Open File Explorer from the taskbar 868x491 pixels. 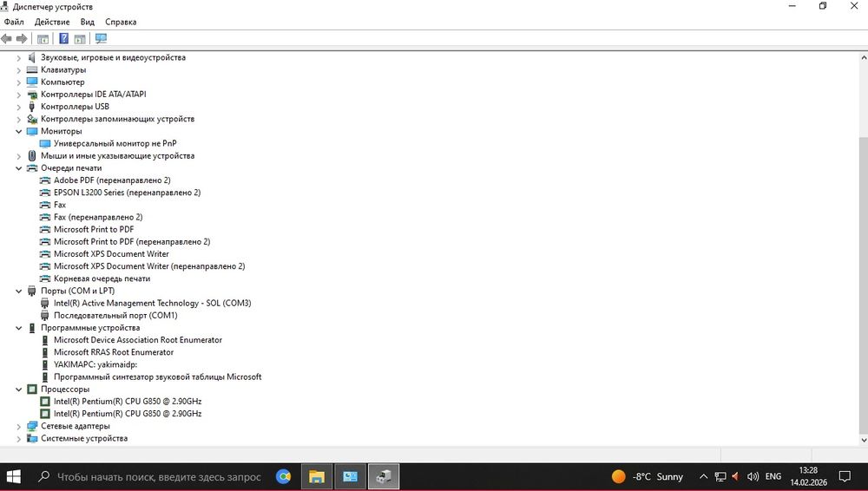pos(317,476)
